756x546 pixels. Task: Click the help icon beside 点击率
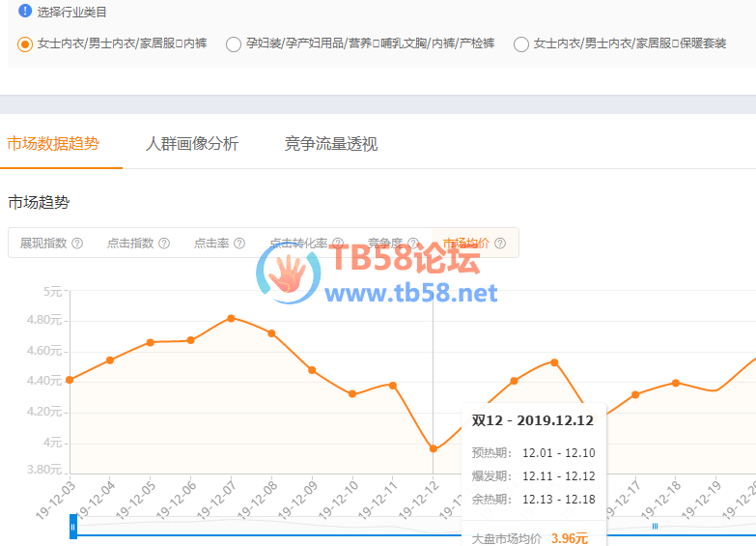[239, 244]
